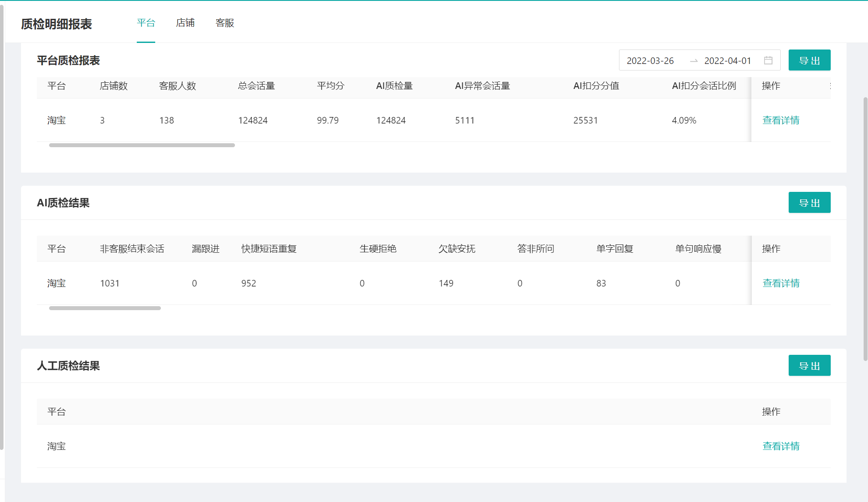Click the AI质检量 column header
868x502 pixels.
(395, 86)
